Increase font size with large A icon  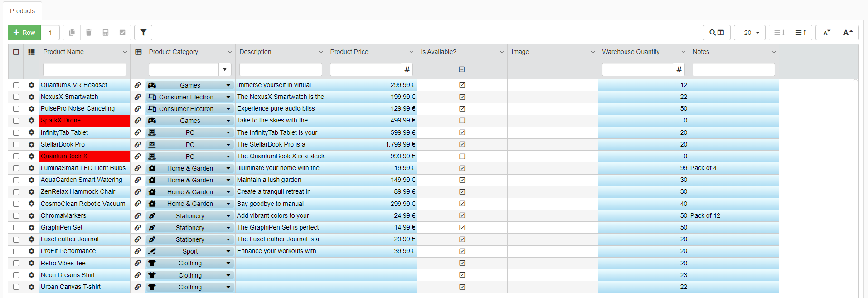[x=848, y=33]
